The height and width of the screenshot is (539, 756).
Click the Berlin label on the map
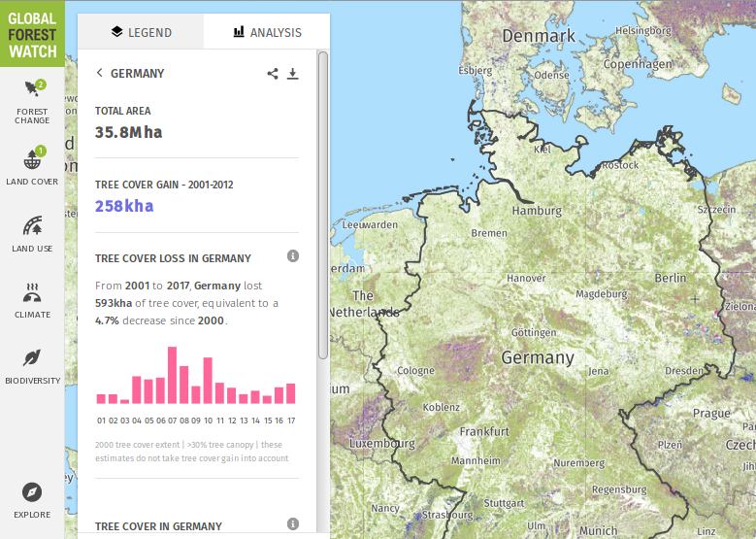670,278
